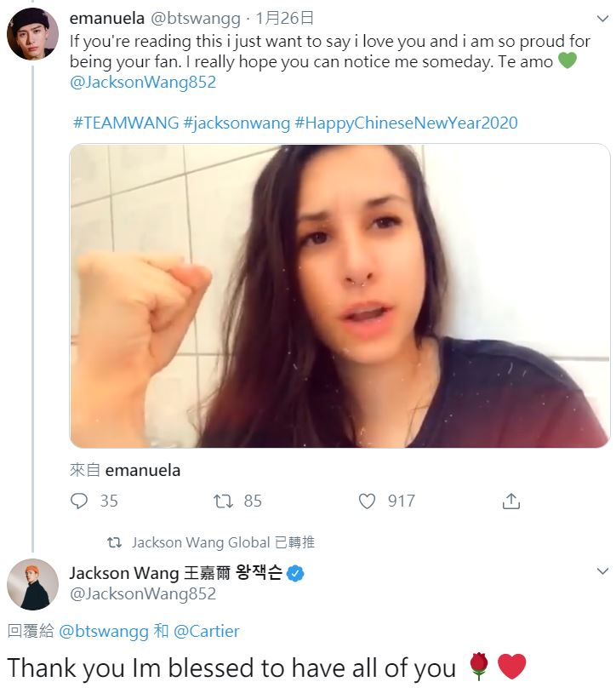Screen dimensions: 616x699
Task: Expand emanuela tweet options chevron
Action: 602,19
